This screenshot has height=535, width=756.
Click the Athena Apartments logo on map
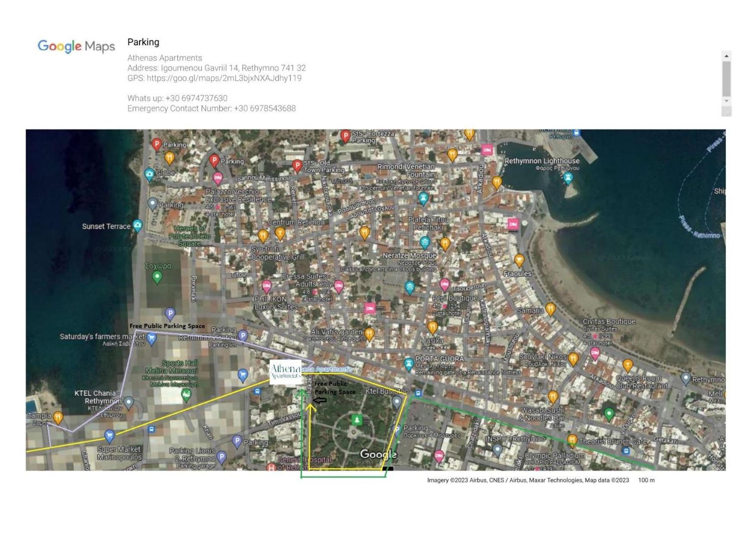285,372
